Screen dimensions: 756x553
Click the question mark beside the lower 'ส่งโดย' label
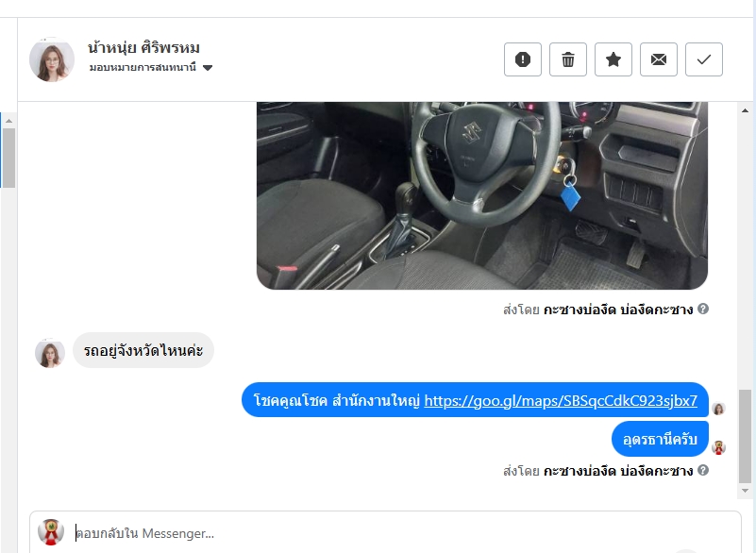point(703,470)
